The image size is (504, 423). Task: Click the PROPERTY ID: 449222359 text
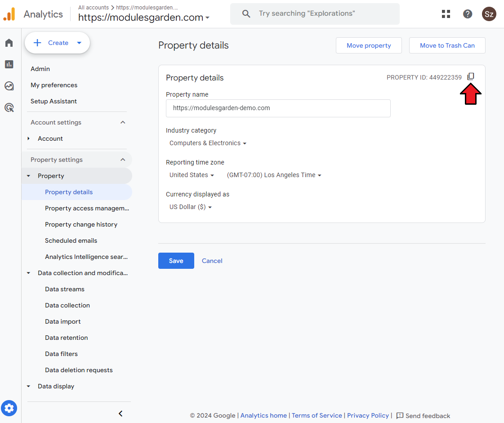(424, 77)
